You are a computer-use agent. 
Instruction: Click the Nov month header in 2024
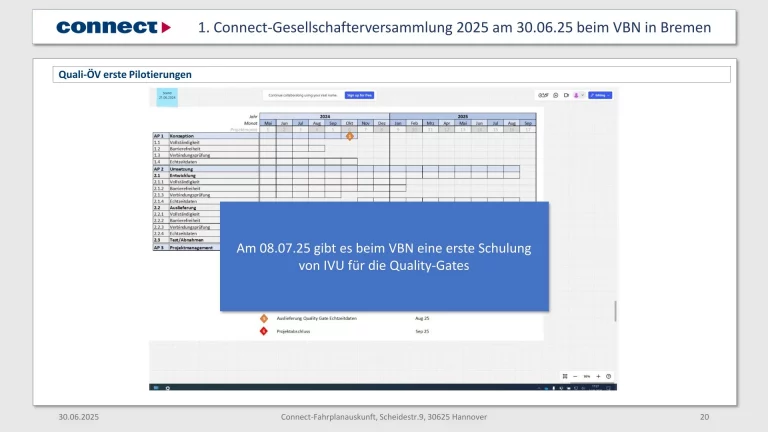coord(365,123)
